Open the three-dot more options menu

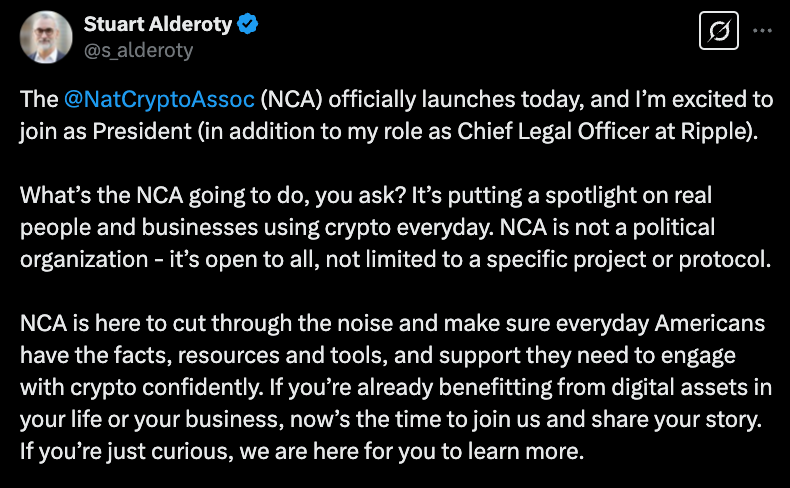point(762,31)
